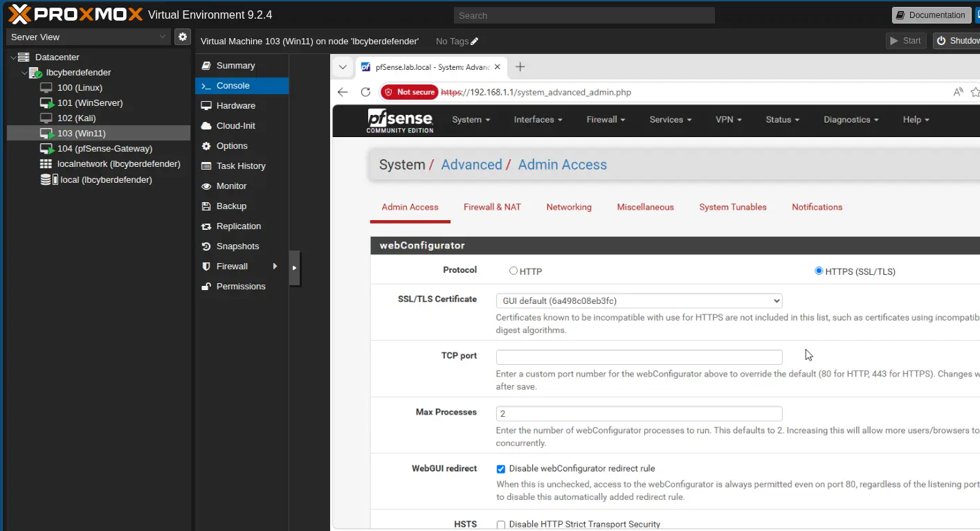Switch to the System Tunables tab

pos(733,207)
